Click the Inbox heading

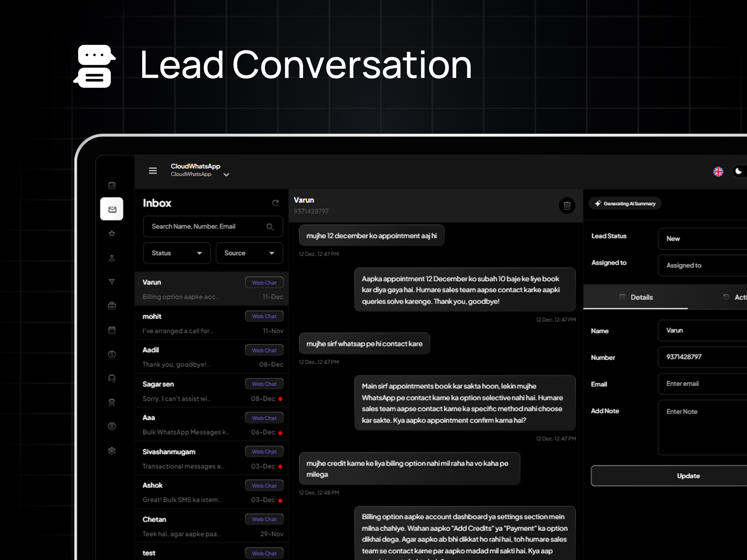[x=157, y=203]
